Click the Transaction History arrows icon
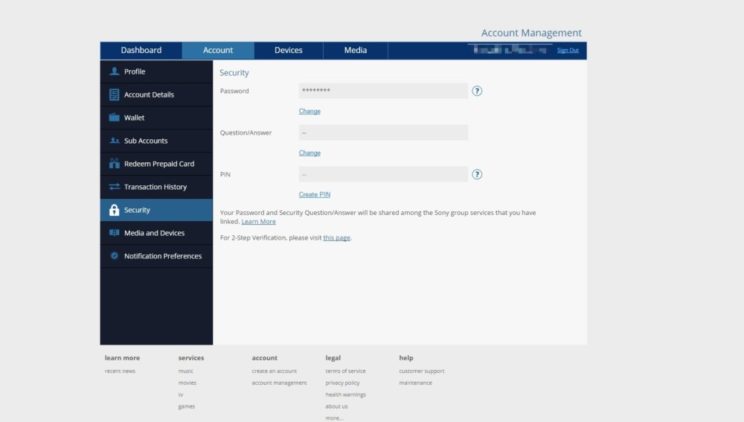This screenshot has width=744, height=422. [114, 187]
